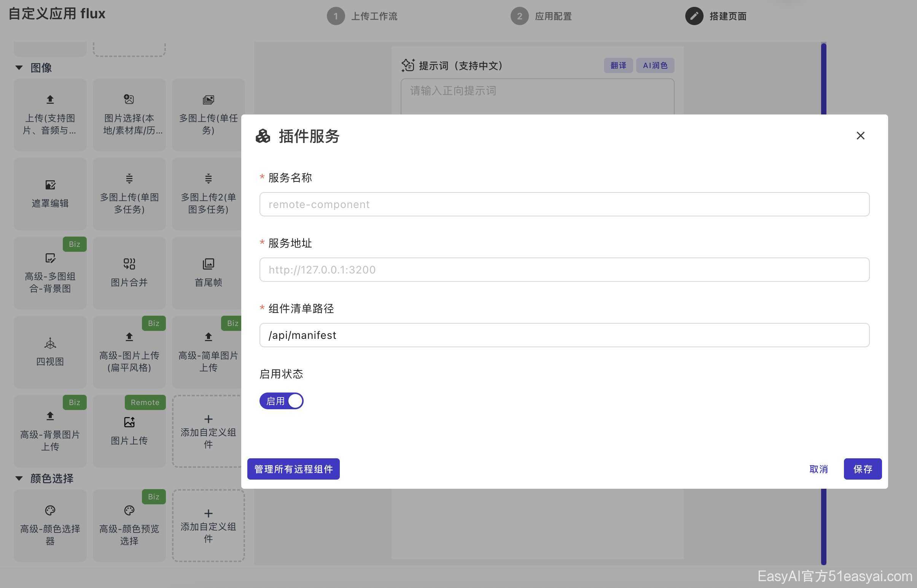Image resolution: width=917 pixels, height=588 pixels.
Task: Pick the 高级-颜色预览选择 palette icon
Action: (x=129, y=510)
